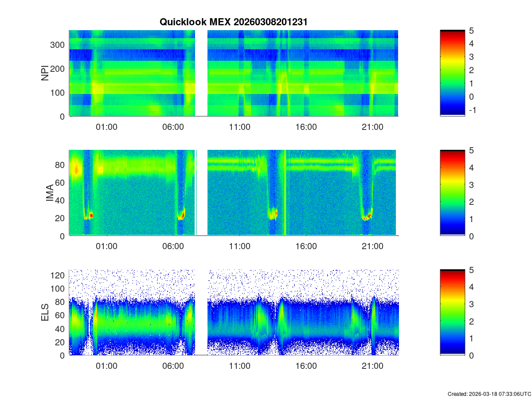The image size is (532, 399).
Task: Click the orange hotspot at IMA plot's top-left
Action: coord(76,169)
